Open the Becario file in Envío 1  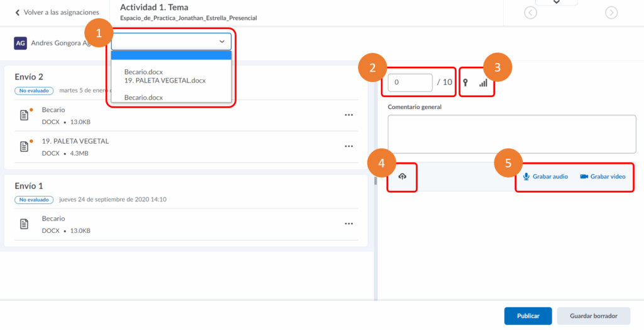click(x=53, y=219)
